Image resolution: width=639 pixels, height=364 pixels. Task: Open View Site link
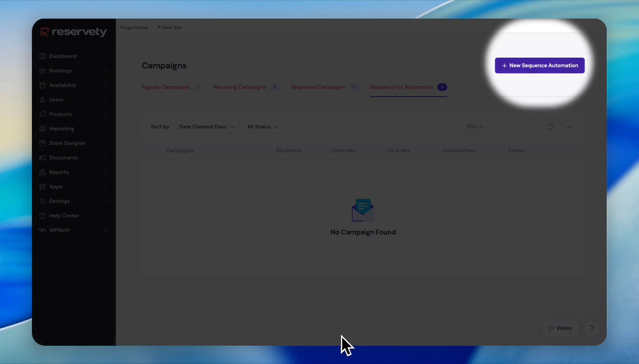[x=169, y=27]
